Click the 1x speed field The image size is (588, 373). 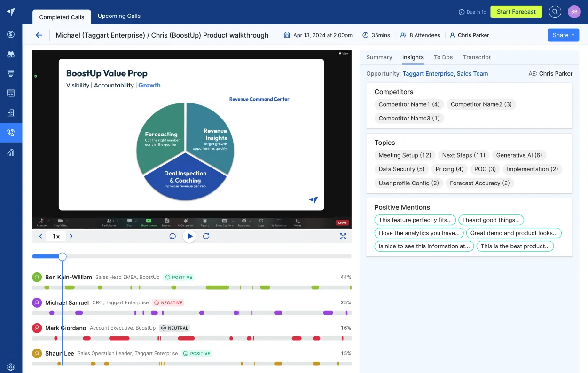56,236
